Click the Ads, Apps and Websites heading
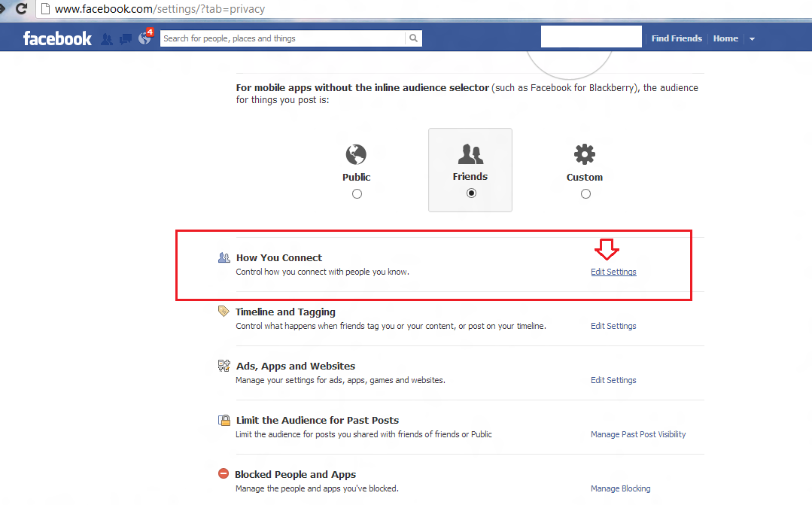This screenshot has width=812, height=505. (296, 366)
